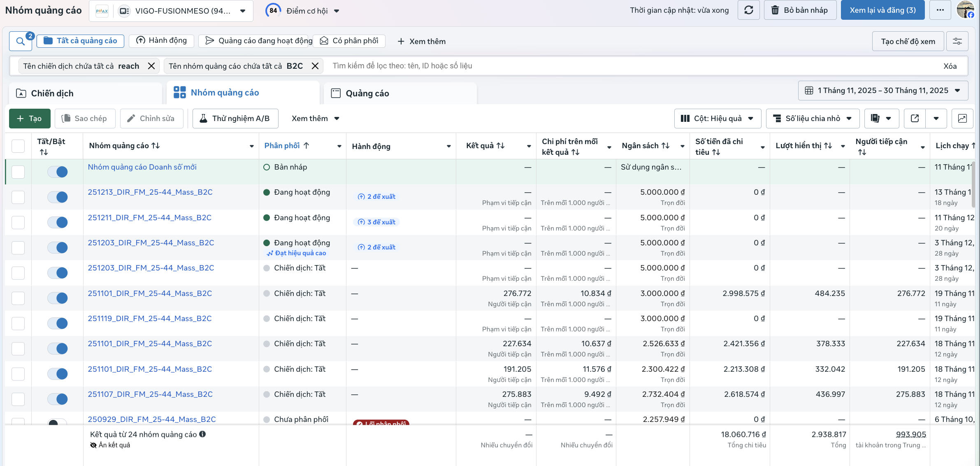Click the reports icon dropdown

click(x=881, y=119)
